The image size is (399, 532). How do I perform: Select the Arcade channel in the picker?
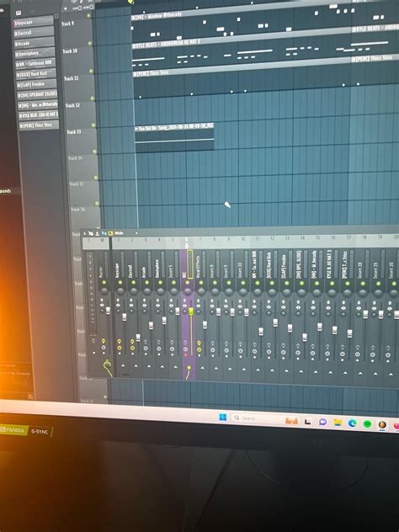point(34,43)
